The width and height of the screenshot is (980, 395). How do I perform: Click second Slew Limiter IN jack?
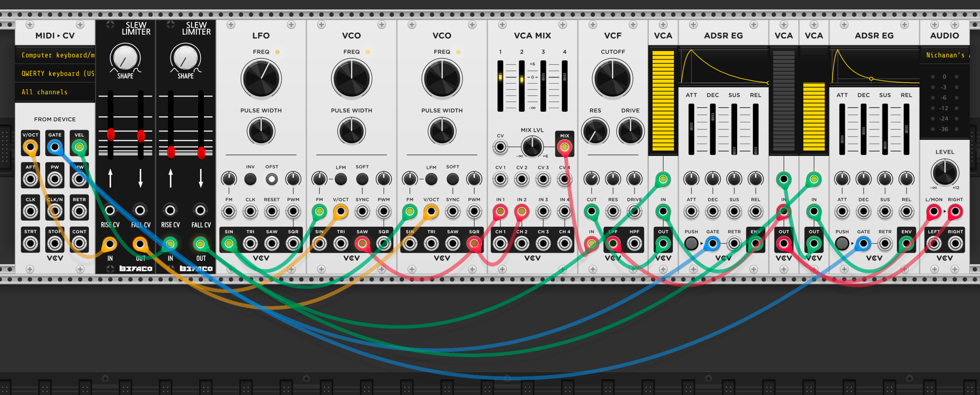(170, 244)
